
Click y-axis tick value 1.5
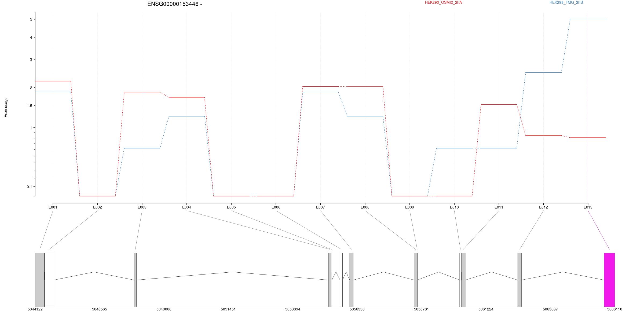coord(30,106)
